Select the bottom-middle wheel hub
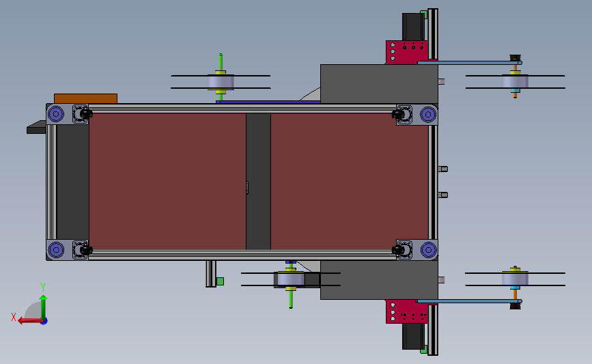The image size is (592, 364). pos(291,279)
